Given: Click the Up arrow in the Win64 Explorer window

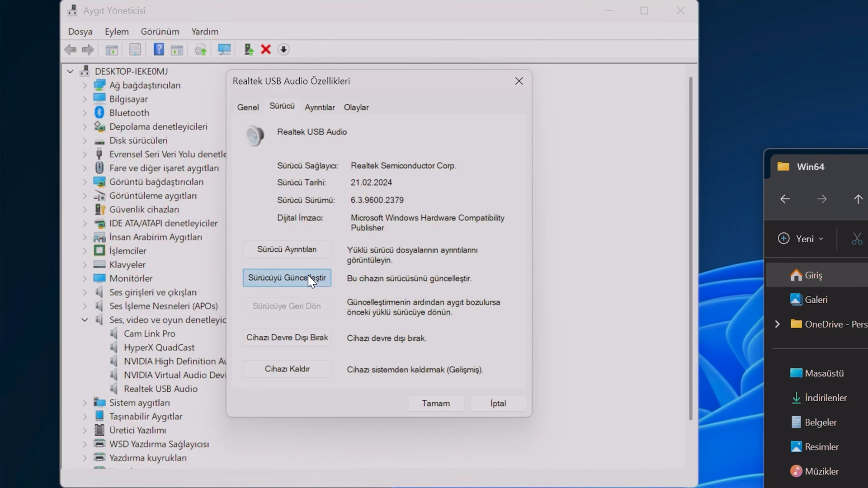Looking at the screenshot, I should [x=858, y=199].
